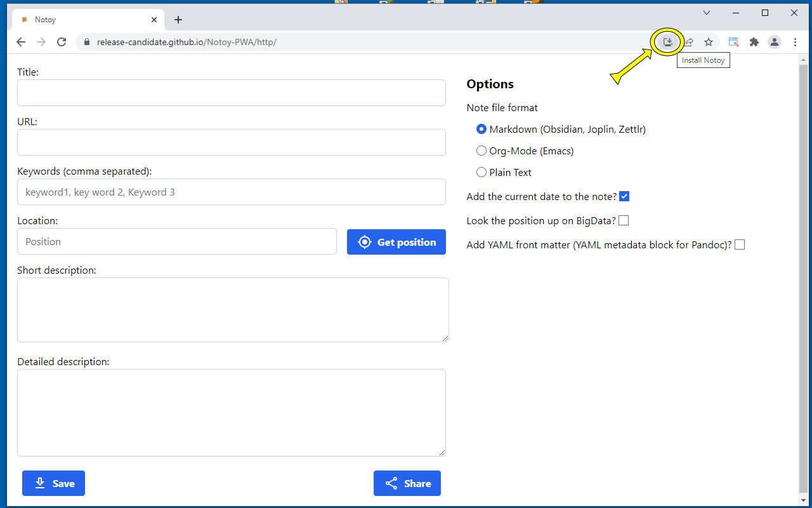The height and width of the screenshot is (508, 812).
Task: Click the extension icon next to bookmark star
Action: point(733,42)
